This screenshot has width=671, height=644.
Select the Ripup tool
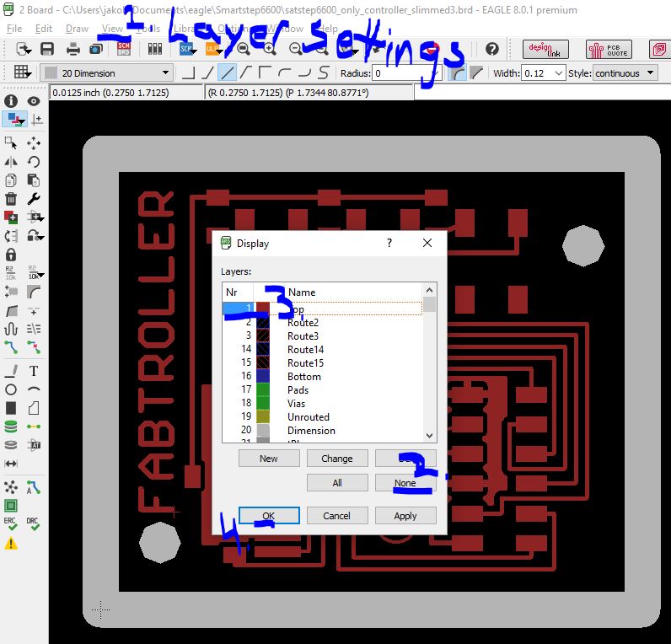click(34, 347)
